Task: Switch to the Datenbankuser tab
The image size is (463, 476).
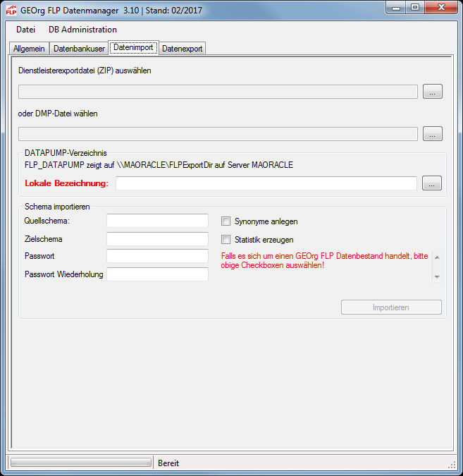Action: coord(79,49)
